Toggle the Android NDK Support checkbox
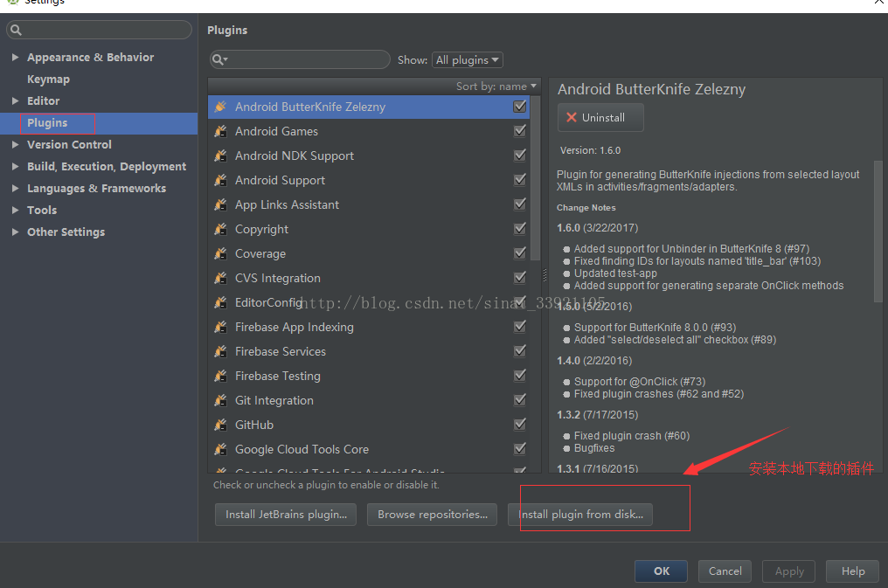Viewport: 888px width, 588px height. (519, 155)
